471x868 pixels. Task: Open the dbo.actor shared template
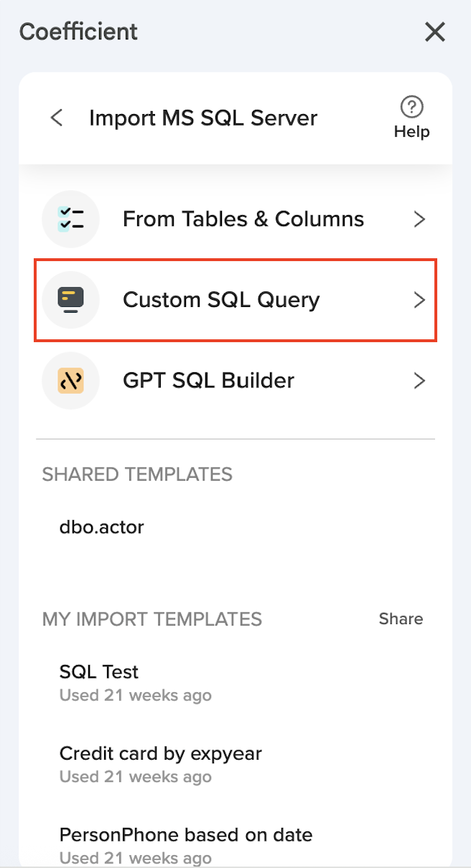pos(101,527)
